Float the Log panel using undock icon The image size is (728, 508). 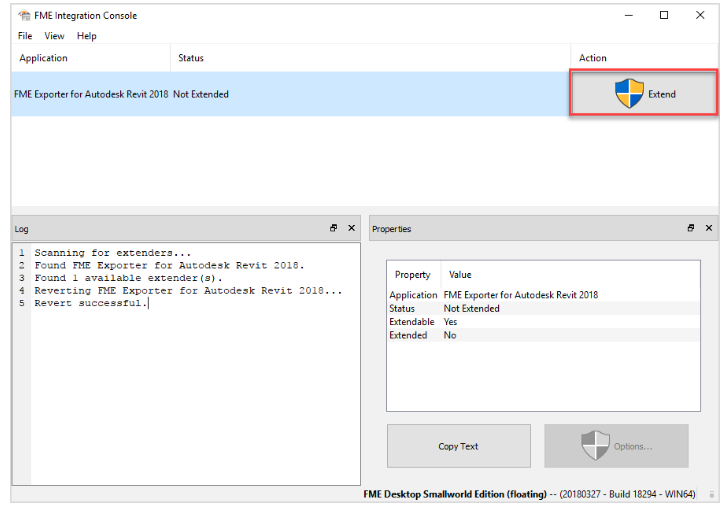point(334,228)
